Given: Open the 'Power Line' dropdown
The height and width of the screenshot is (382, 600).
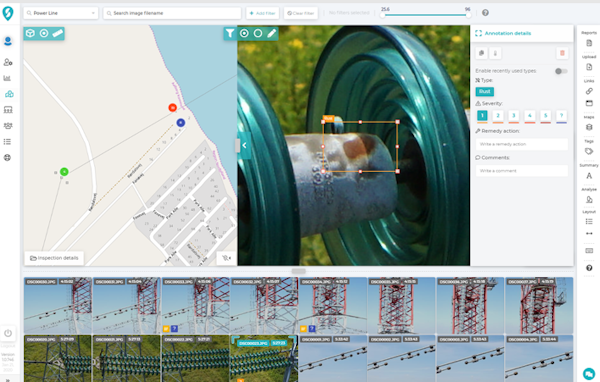Looking at the screenshot, I should click(61, 13).
